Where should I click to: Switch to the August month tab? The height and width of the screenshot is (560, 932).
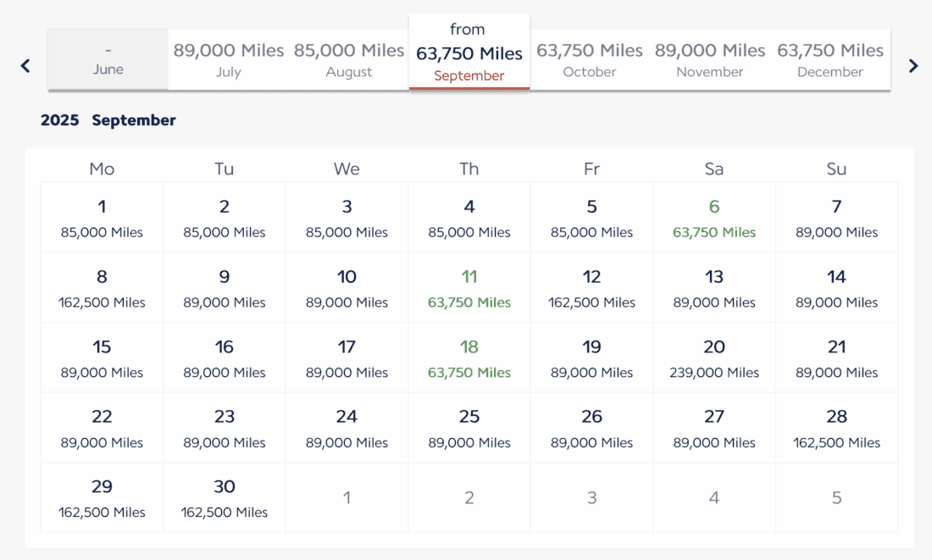coord(349,59)
